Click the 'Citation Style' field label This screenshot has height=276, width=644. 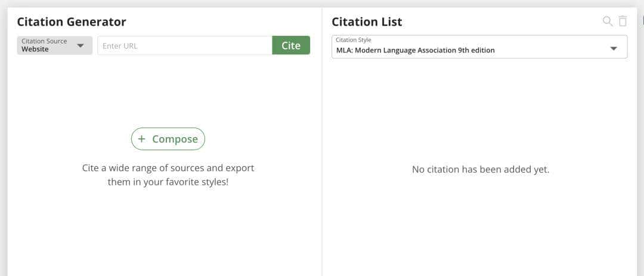tap(353, 40)
